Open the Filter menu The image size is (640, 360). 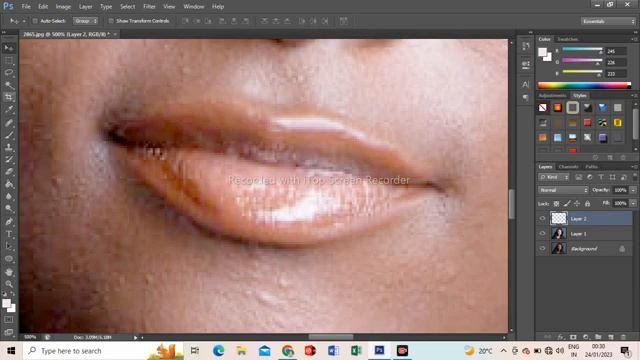[x=149, y=7]
